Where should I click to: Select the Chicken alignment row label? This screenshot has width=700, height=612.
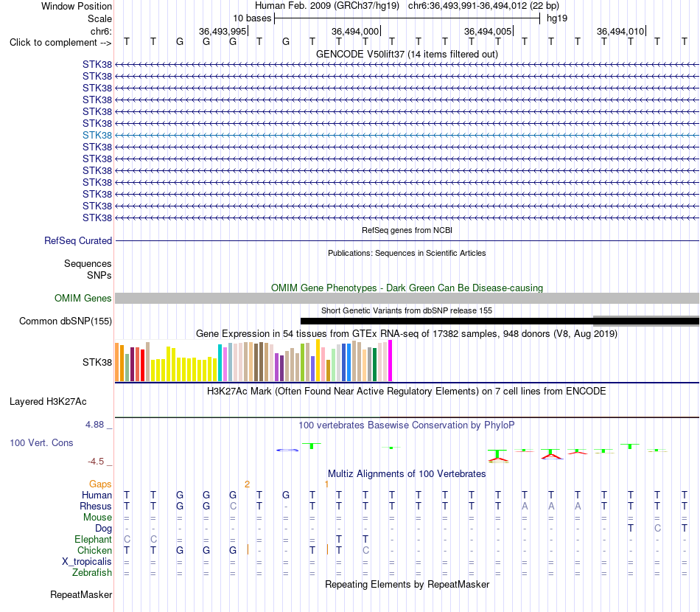point(94,550)
